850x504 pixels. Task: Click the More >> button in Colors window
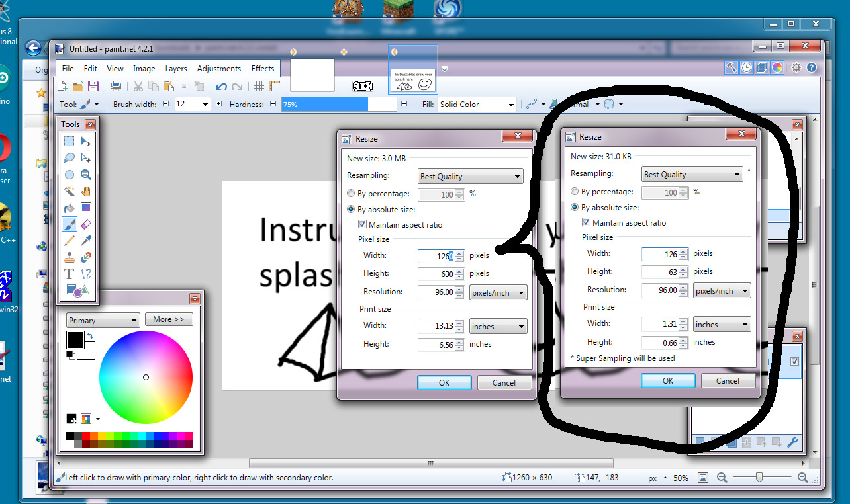tap(169, 319)
